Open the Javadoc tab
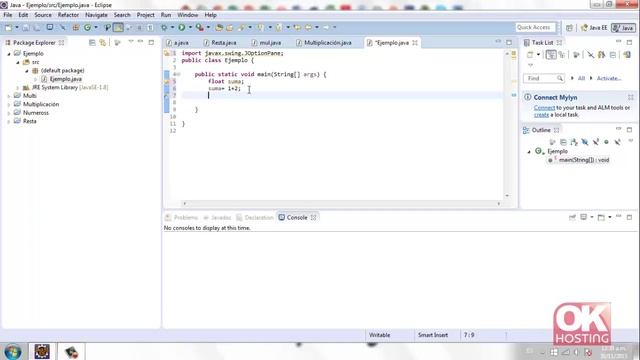The height and width of the screenshot is (360, 640). point(217,218)
